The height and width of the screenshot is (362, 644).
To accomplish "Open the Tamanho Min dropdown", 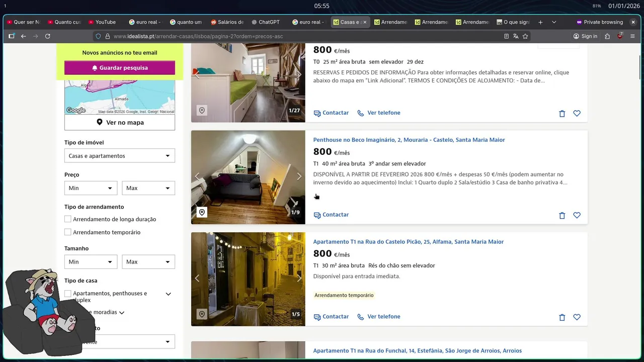I will 91,262.
